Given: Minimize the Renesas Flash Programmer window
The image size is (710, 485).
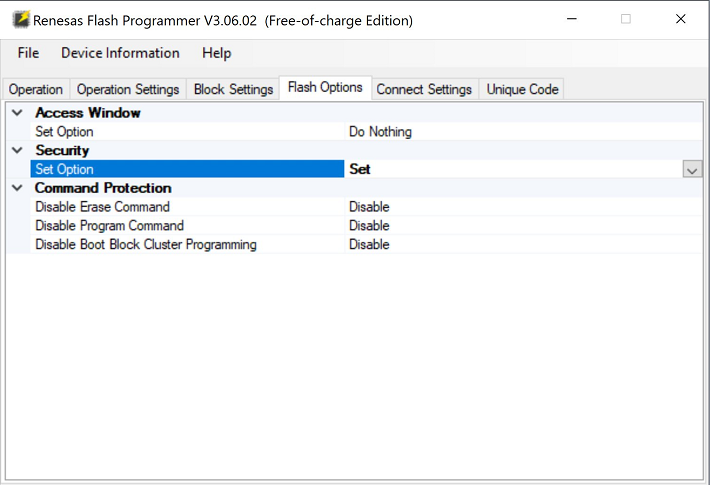Looking at the screenshot, I should [x=572, y=19].
